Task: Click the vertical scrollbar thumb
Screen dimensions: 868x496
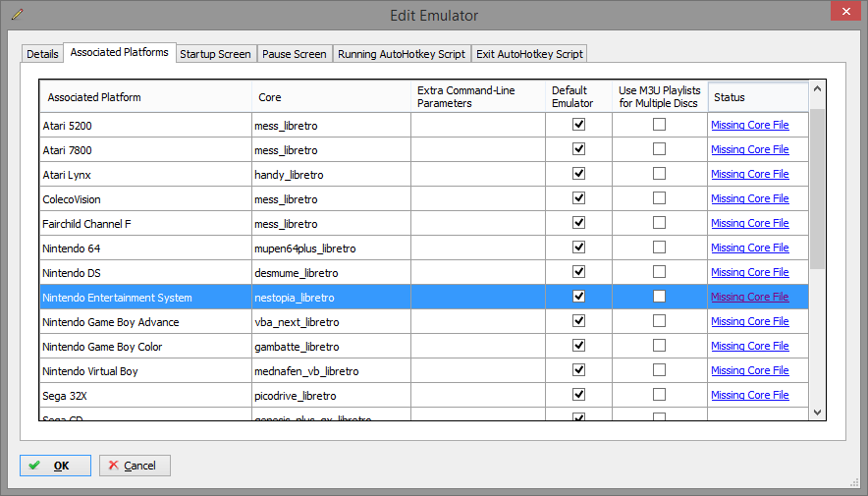Action: [x=817, y=189]
